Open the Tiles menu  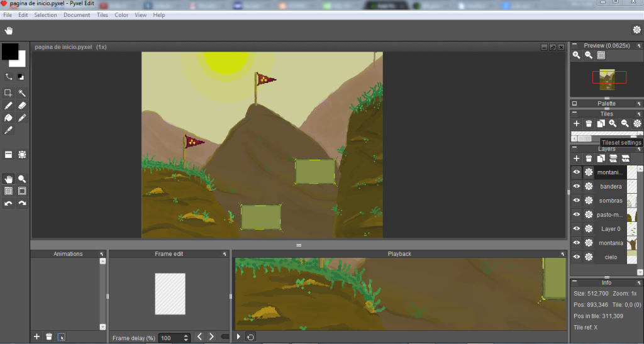coord(103,14)
